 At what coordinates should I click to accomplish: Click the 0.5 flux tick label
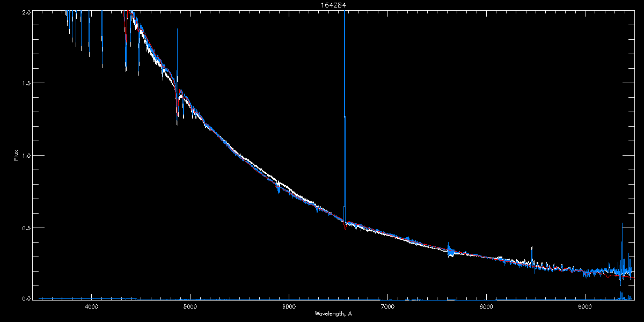click(x=26, y=228)
